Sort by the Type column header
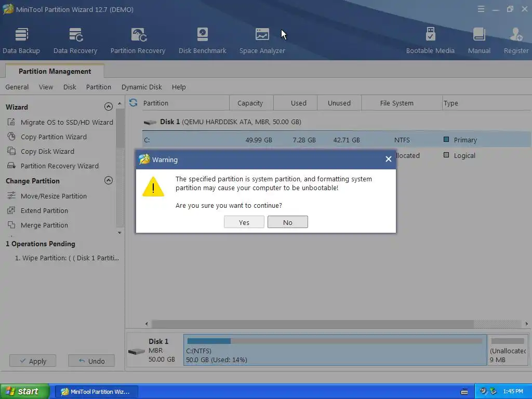 (x=486, y=103)
